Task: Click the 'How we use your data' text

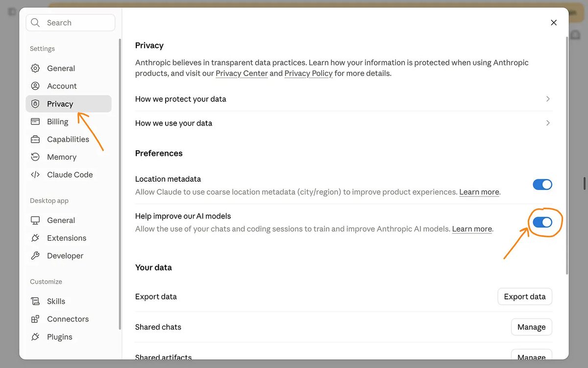Action: 173,123
